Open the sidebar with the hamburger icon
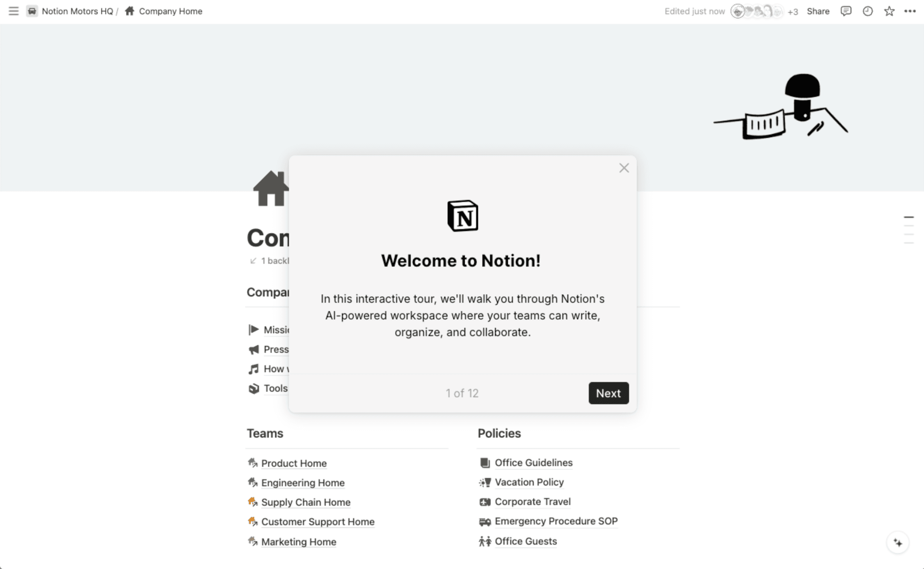This screenshot has width=924, height=569. [x=13, y=11]
